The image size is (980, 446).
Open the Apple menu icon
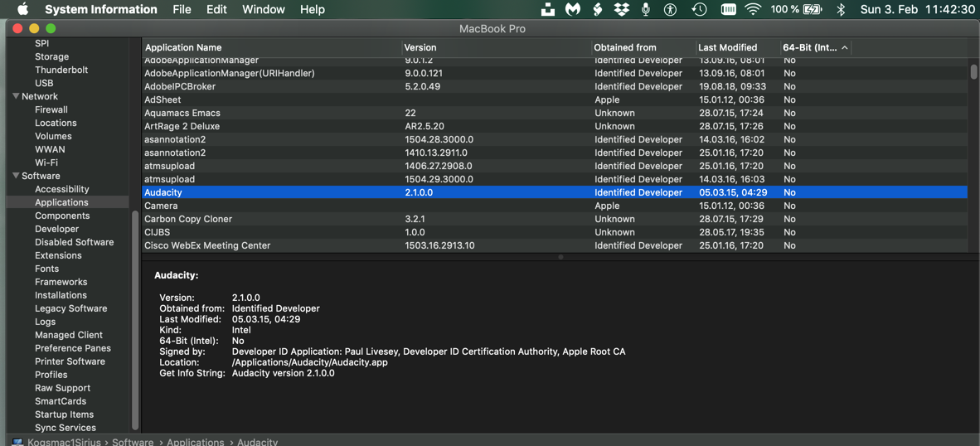[22, 9]
